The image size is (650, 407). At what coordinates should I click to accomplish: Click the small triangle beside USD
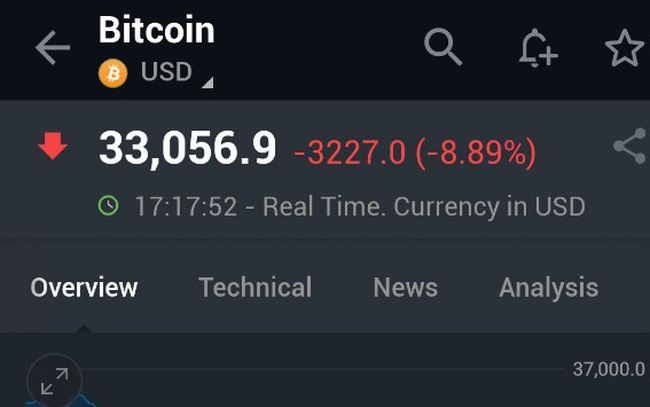click(208, 81)
